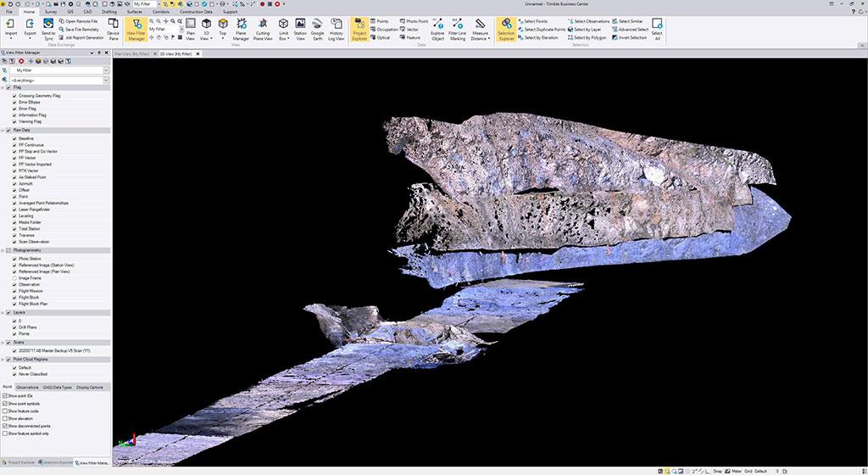
Task: Open the Import tool in the ribbon
Action: 10,28
